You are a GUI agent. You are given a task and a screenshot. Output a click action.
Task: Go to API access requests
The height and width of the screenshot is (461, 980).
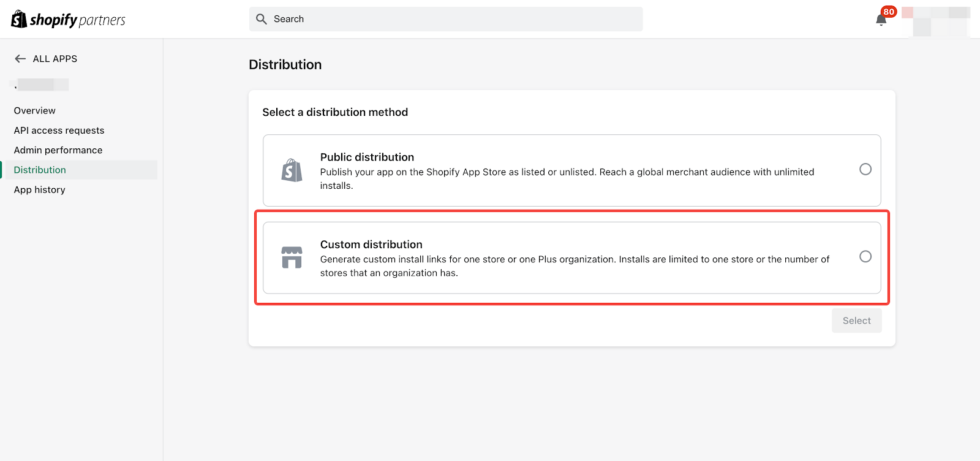[x=59, y=131]
